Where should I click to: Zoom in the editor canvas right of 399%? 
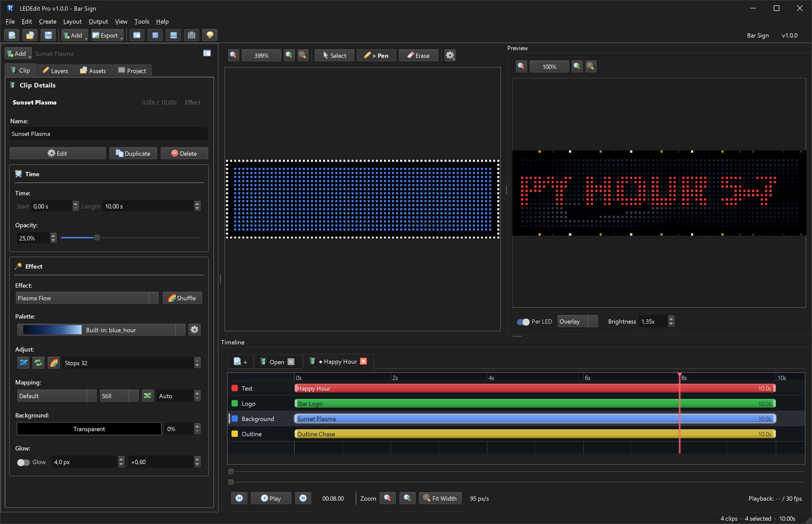pyautogui.click(x=289, y=55)
